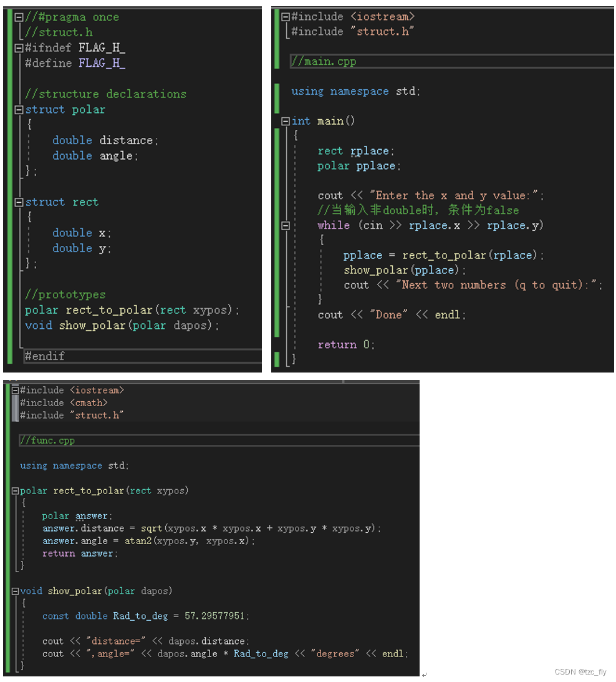Click the 'polar answer;' declaration
The width and height of the screenshot is (616, 682).
(x=77, y=516)
